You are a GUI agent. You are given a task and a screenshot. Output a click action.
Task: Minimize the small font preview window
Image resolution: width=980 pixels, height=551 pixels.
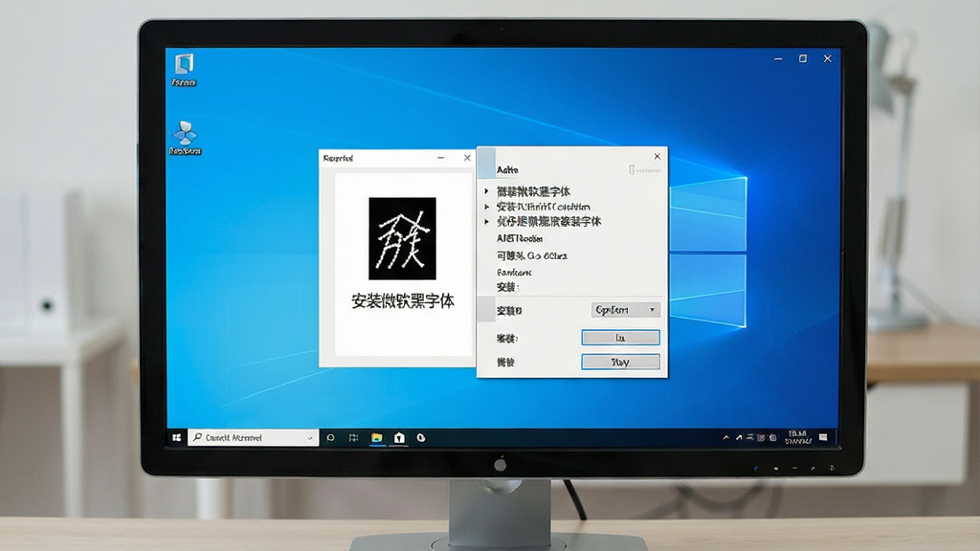(440, 158)
